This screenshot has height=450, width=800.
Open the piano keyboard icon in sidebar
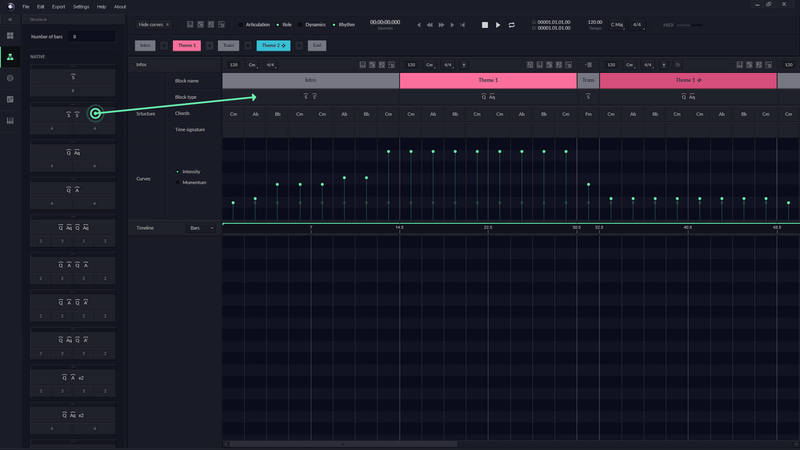pyautogui.click(x=10, y=121)
